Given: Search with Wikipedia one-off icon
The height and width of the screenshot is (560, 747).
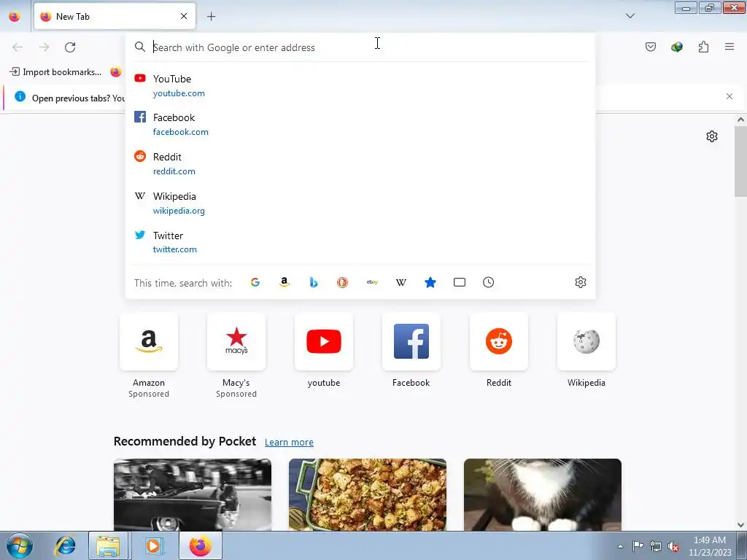Looking at the screenshot, I should pyautogui.click(x=401, y=282).
